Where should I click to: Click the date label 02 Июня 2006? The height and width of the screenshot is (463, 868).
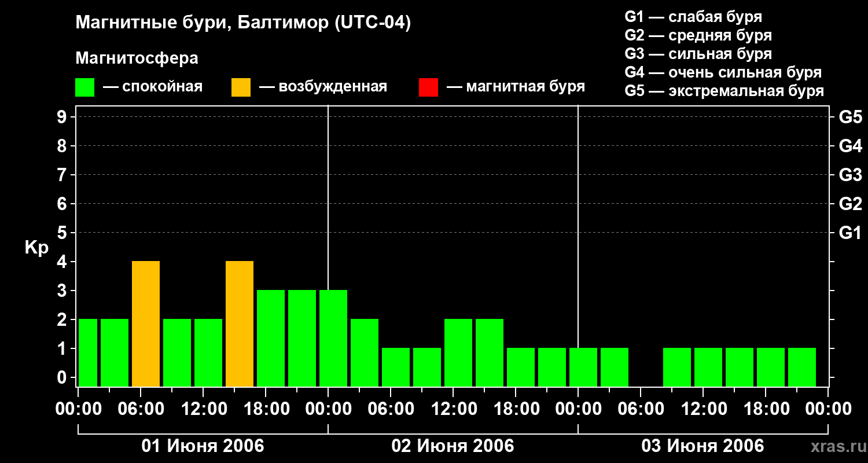coord(453,446)
